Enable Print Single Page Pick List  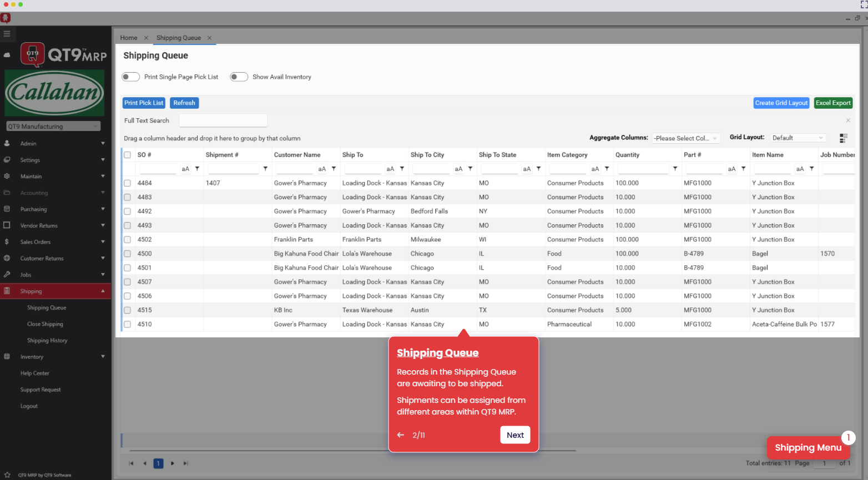tap(130, 77)
